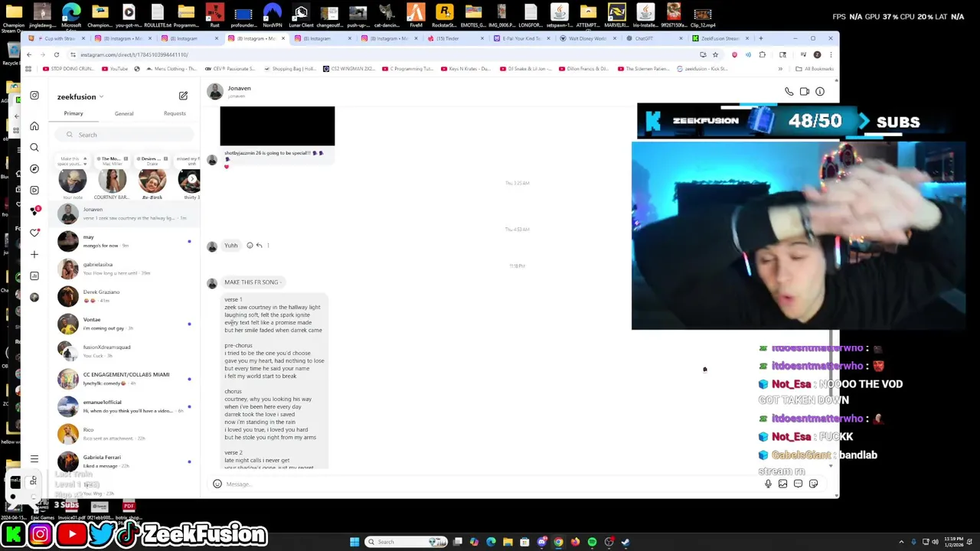
Task: Open Instagram home from the sidebar
Action: coord(34,126)
